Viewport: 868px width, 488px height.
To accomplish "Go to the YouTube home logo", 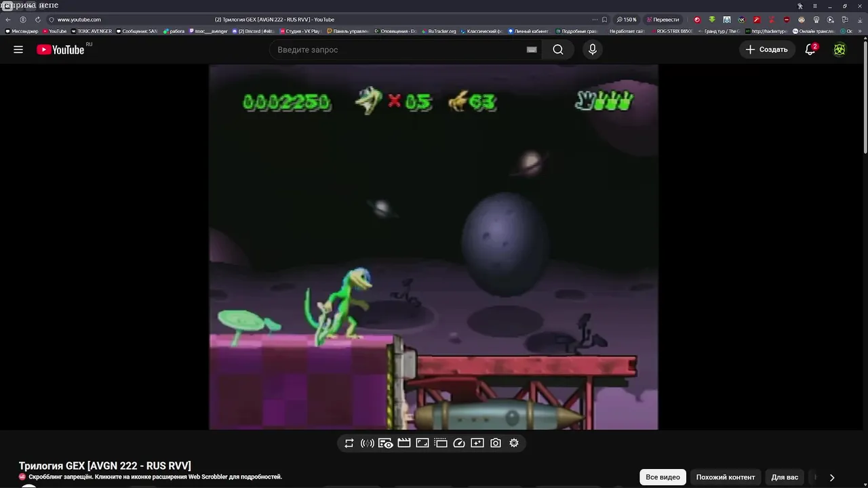I will [60, 49].
